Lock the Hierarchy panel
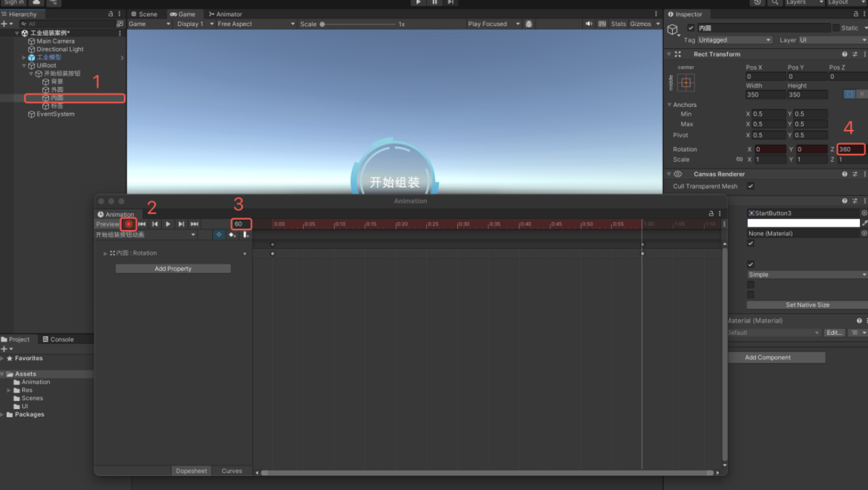Image resolution: width=868 pixels, height=490 pixels. click(x=111, y=14)
